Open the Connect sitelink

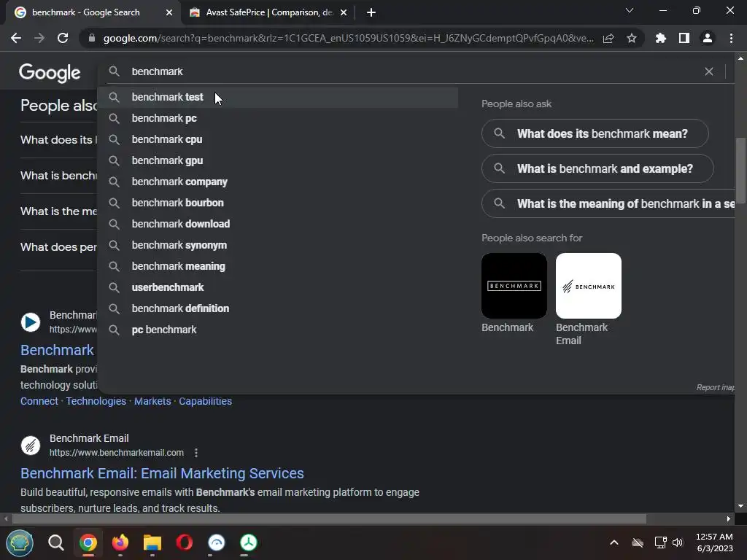pos(39,402)
